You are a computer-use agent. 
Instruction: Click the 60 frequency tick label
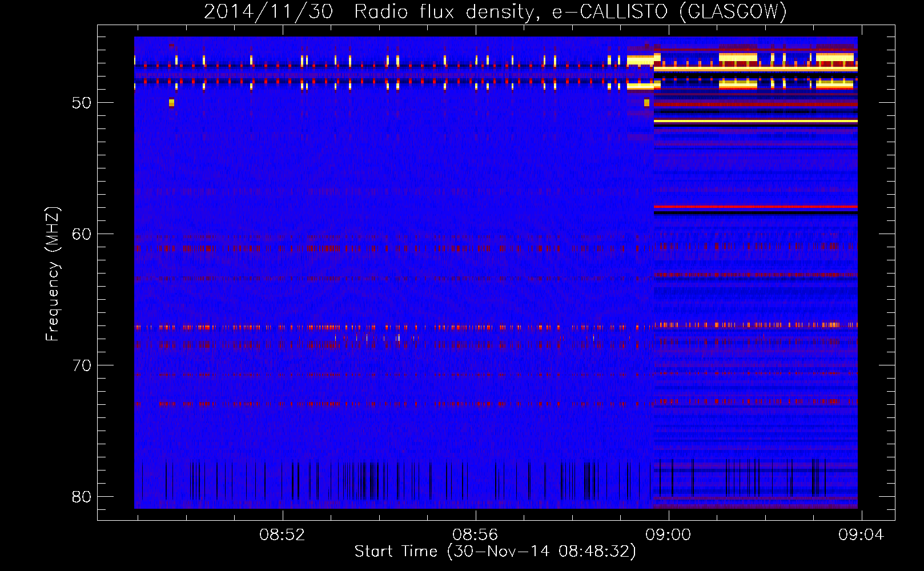pyautogui.click(x=82, y=234)
